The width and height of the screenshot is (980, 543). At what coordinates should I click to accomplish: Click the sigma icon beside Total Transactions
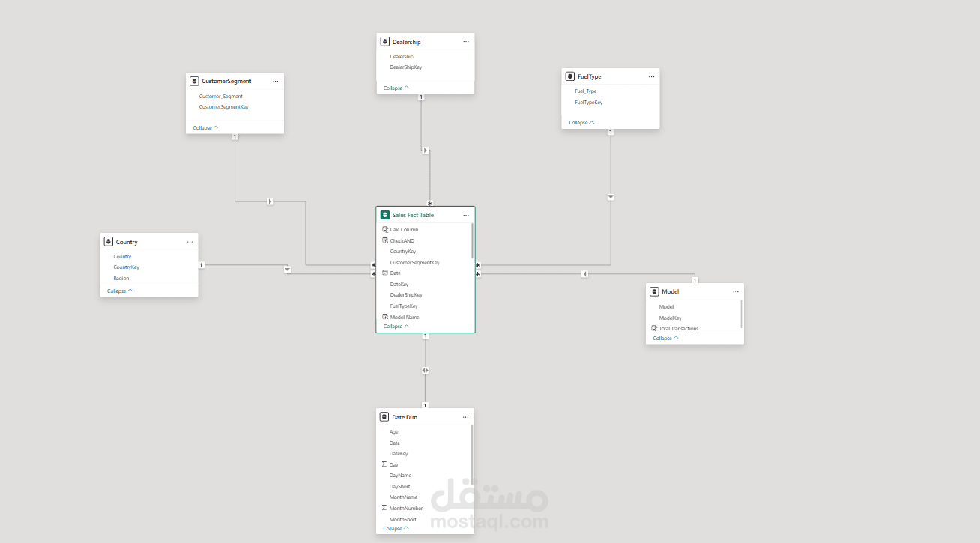click(653, 328)
